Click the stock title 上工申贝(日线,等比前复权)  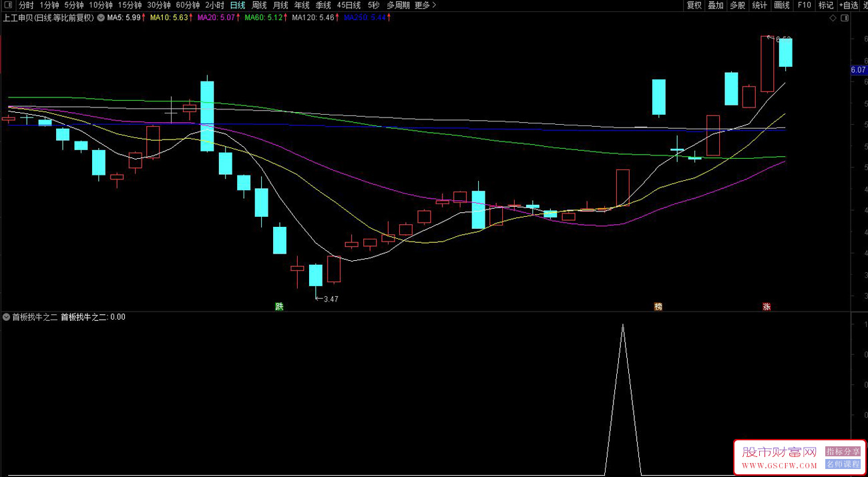point(48,18)
